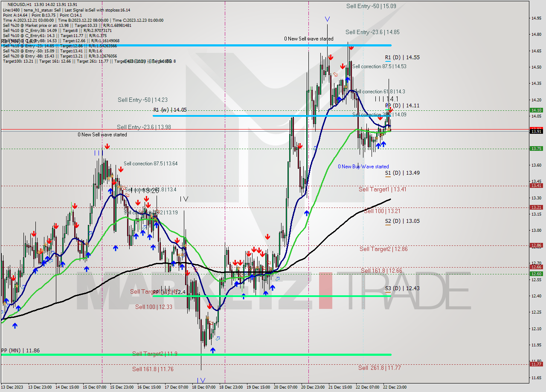Click the '19 Dec 15:00' time axis label
546x392 pixels.
259,387
